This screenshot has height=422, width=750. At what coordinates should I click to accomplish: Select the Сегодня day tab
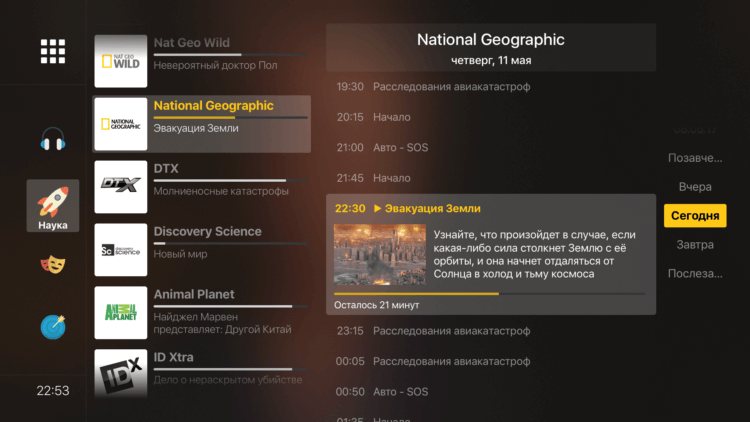[x=695, y=216]
